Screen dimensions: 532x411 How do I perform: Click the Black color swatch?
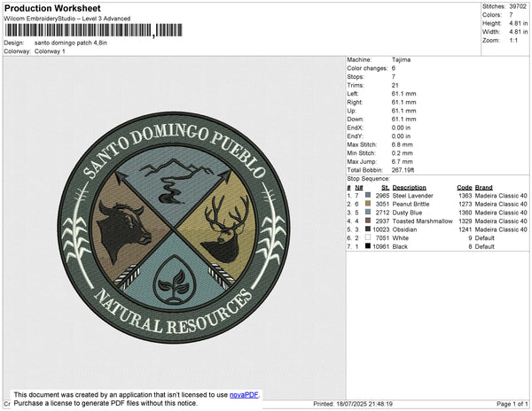368,246
